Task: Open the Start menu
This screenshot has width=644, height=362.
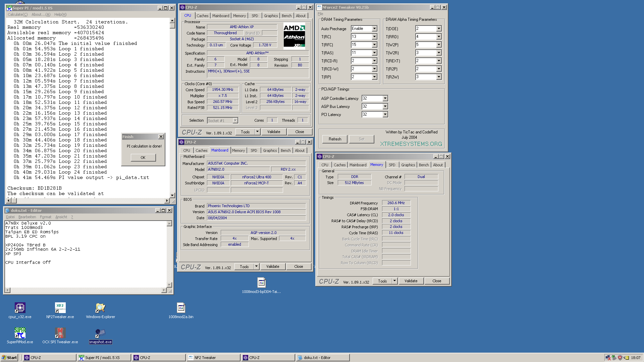Action: (x=9, y=358)
